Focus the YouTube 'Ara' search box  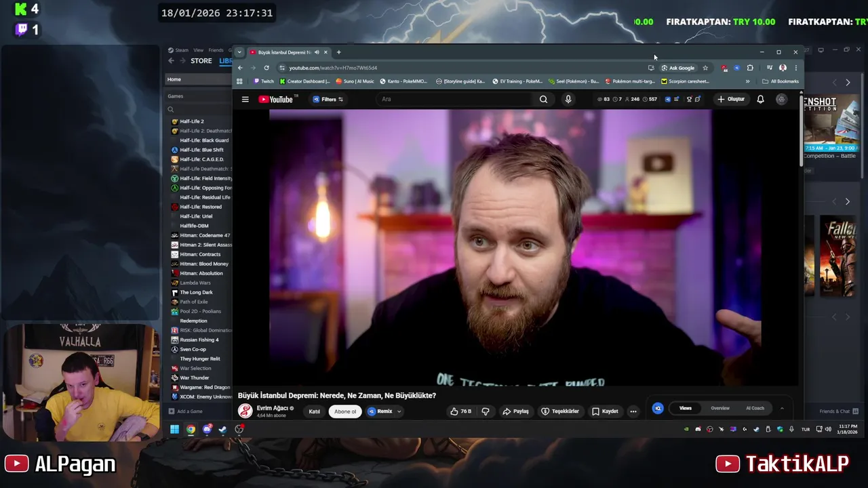click(x=454, y=99)
